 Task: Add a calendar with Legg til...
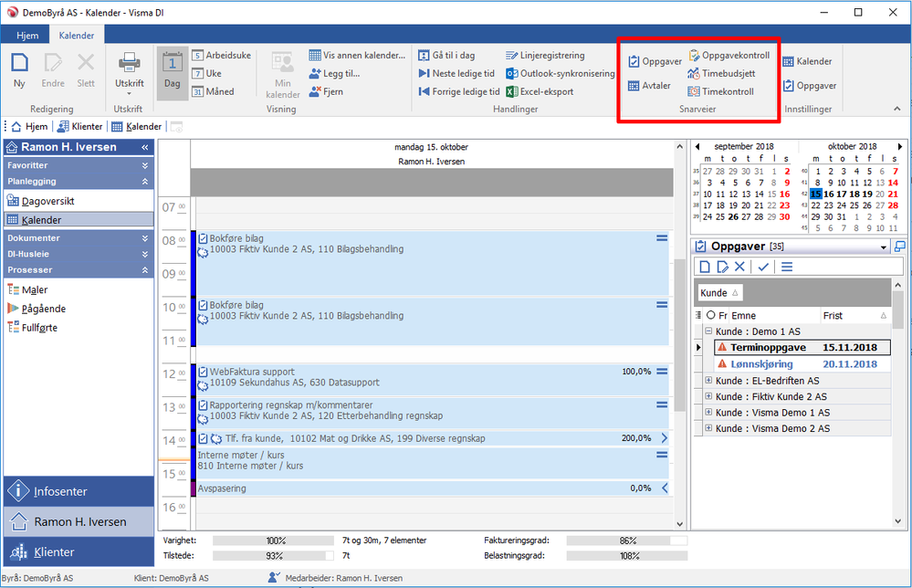[x=334, y=73]
